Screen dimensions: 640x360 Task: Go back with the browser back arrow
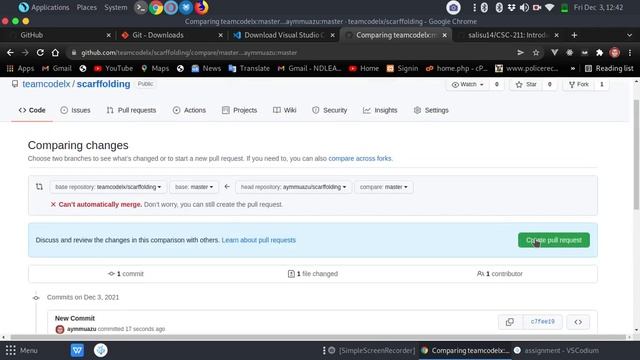point(10,53)
